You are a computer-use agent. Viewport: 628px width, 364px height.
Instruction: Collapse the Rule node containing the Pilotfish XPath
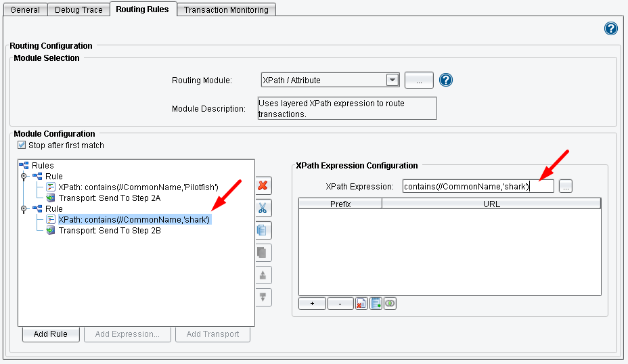24,176
